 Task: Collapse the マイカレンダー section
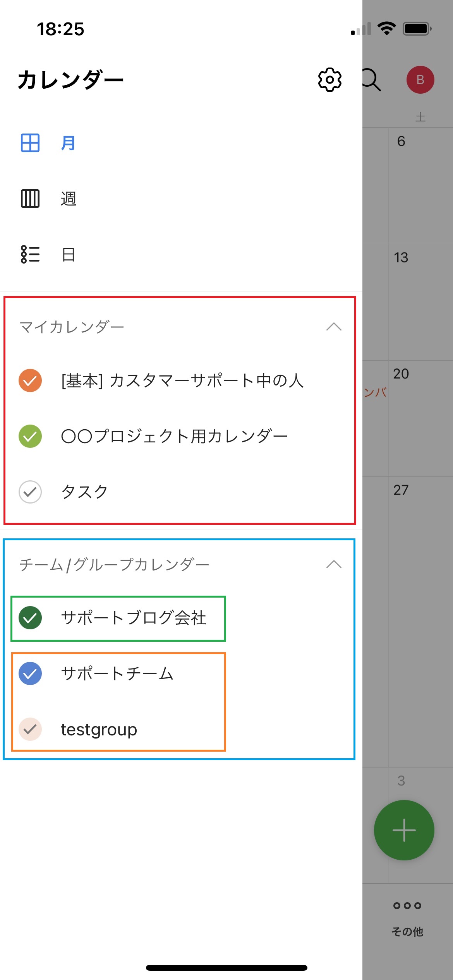(334, 327)
